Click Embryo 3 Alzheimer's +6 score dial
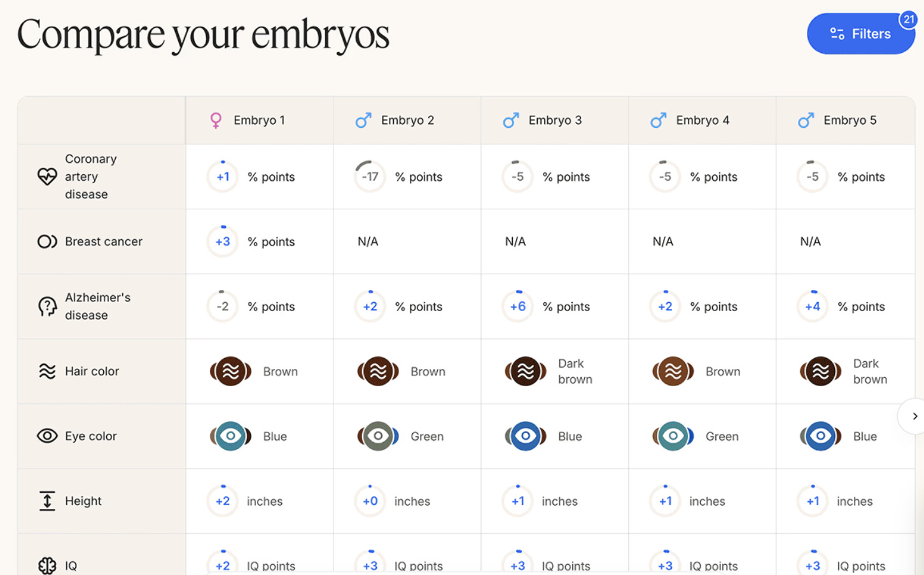Screen dimensions: 924x575 (x=518, y=307)
